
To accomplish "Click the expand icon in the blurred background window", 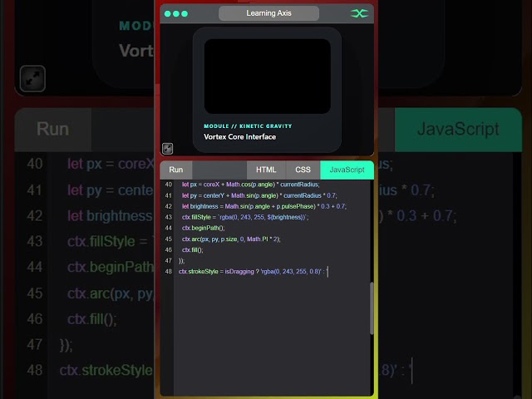I will click(x=32, y=79).
